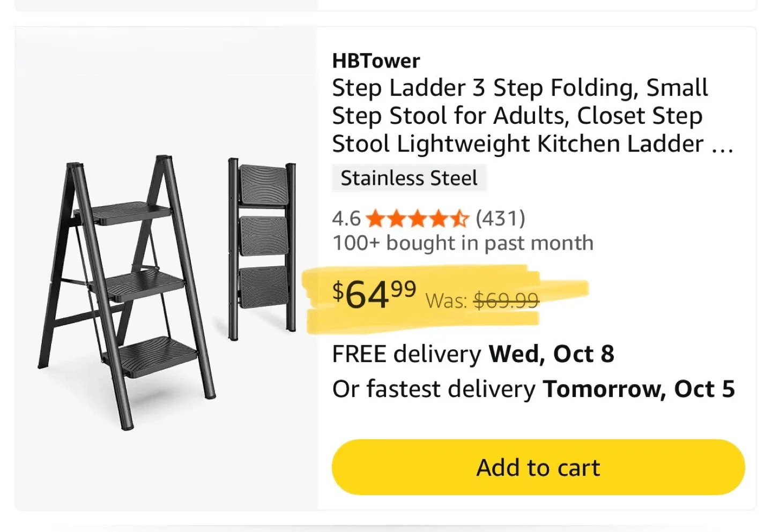This screenshot has width=772, height=532.
Task: Click the Was: label next to price
Action: click(x=445, y=301)
